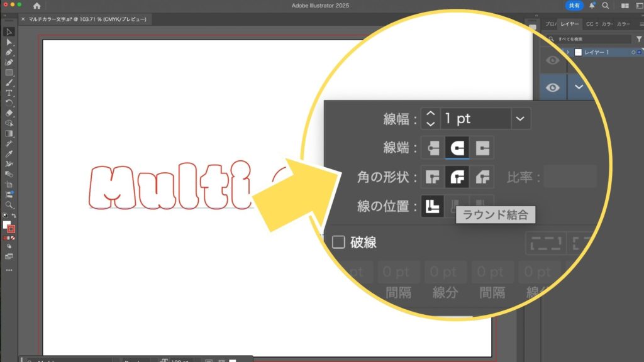This screenshot has width=644, height=362.
Task: Select the Pen tool
Action: [9, 52]
